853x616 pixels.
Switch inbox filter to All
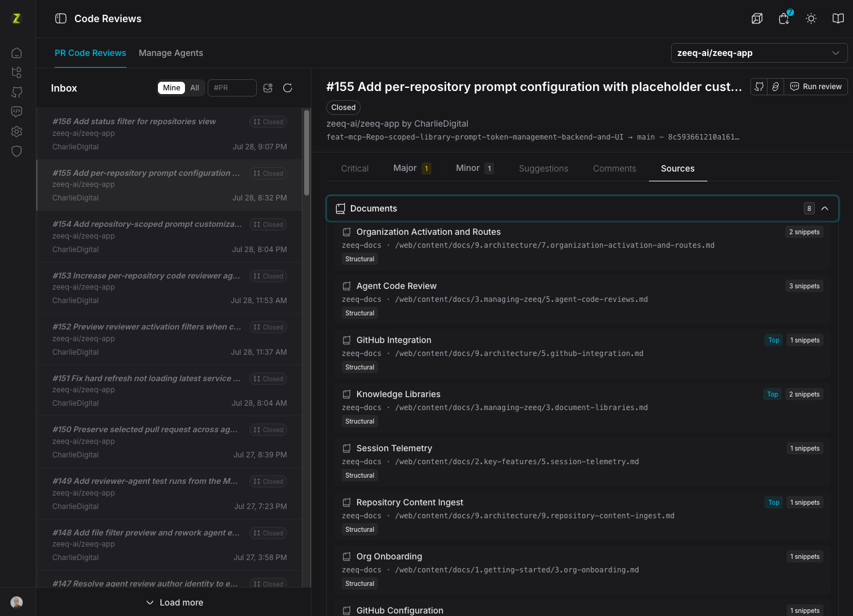click(x=195, y=88)
